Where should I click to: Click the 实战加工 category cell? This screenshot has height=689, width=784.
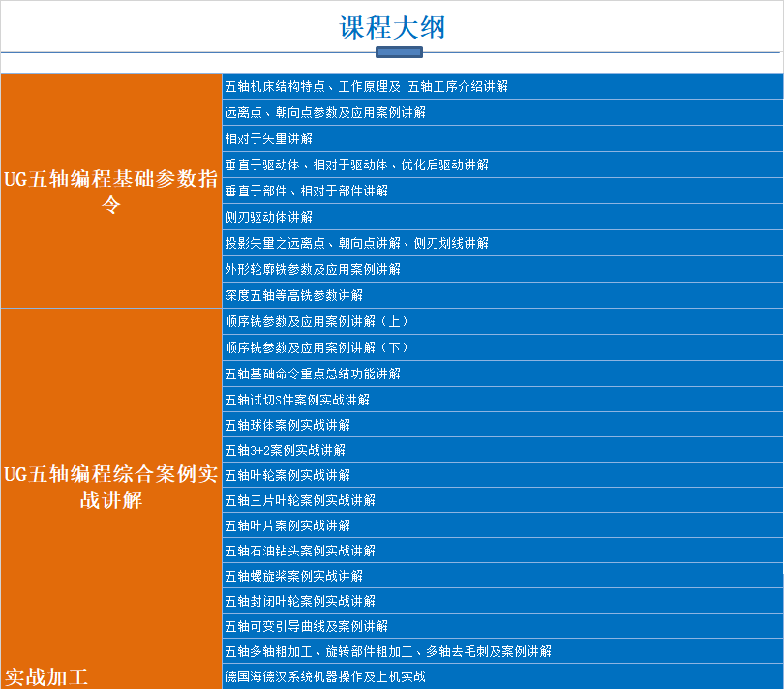tap(46, 675)
